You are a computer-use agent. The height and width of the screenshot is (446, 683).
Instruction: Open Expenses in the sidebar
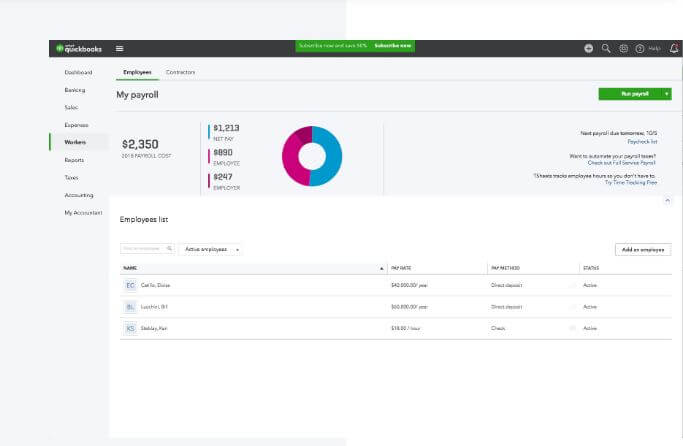pos(76,125)
